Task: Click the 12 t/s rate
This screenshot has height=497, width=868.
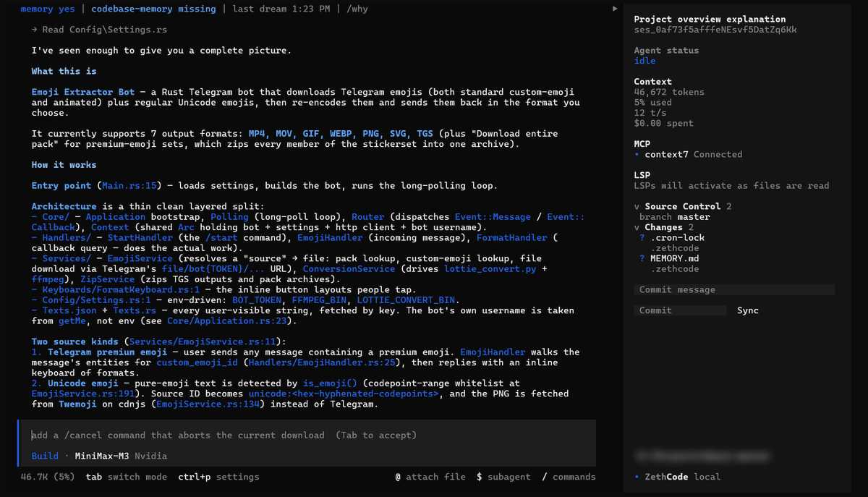Action: pyautogui.click(x=650, y=113)
